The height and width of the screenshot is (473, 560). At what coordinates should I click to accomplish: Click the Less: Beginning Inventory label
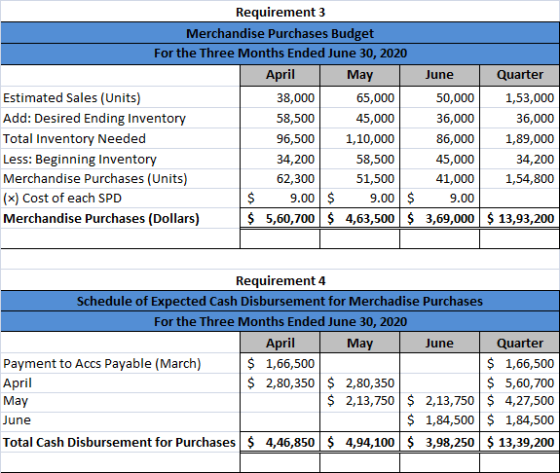[x=80, y=159]
